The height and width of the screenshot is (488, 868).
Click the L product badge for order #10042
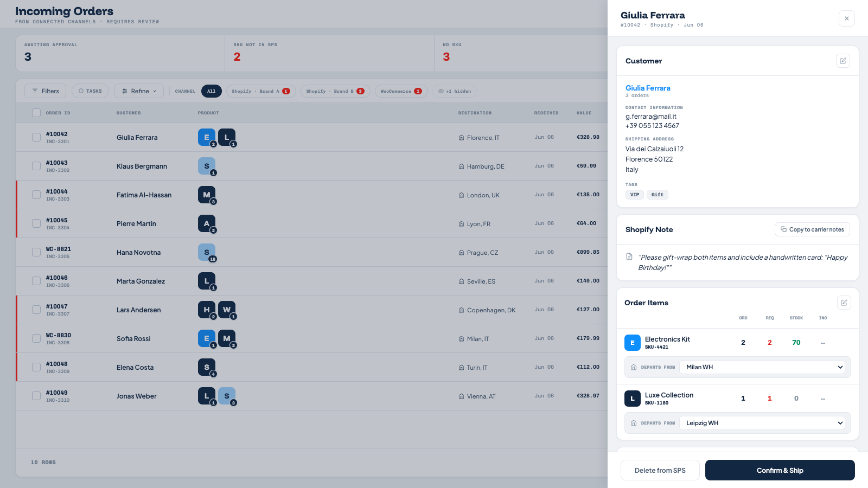click(x=227, y=137)
